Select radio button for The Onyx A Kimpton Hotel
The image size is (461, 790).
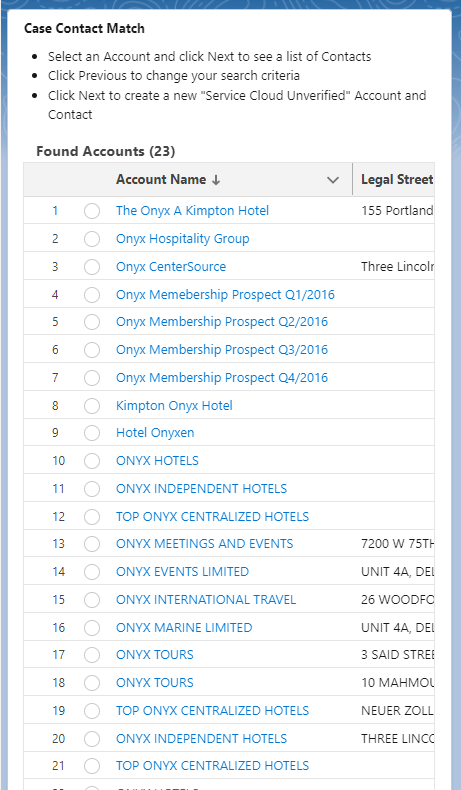[x=92, y=211]
